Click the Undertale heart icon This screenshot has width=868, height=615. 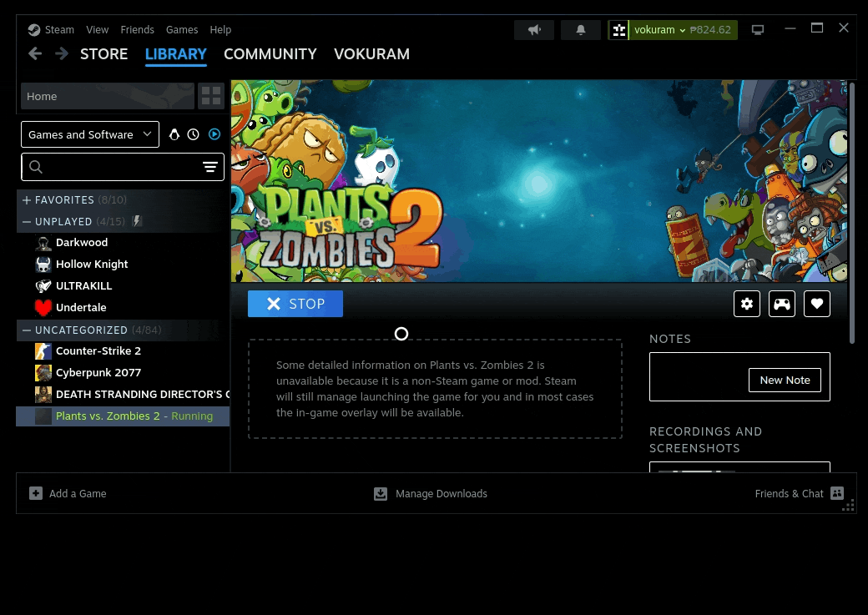(43, 307)
